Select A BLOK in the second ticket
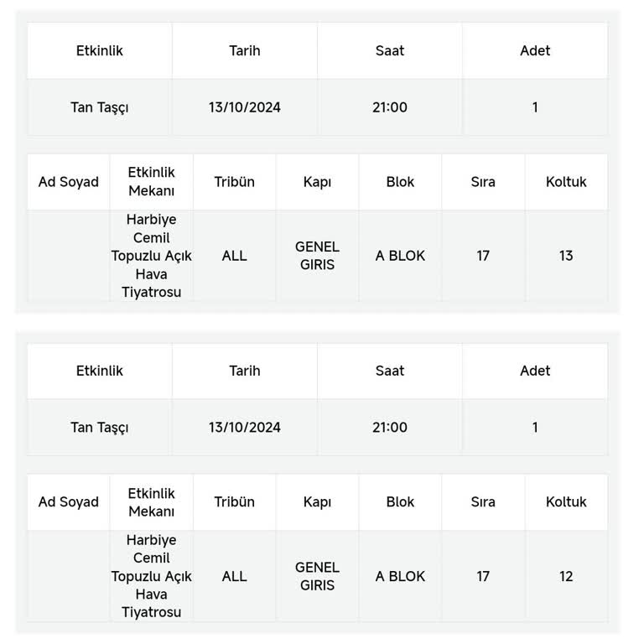 400,576
